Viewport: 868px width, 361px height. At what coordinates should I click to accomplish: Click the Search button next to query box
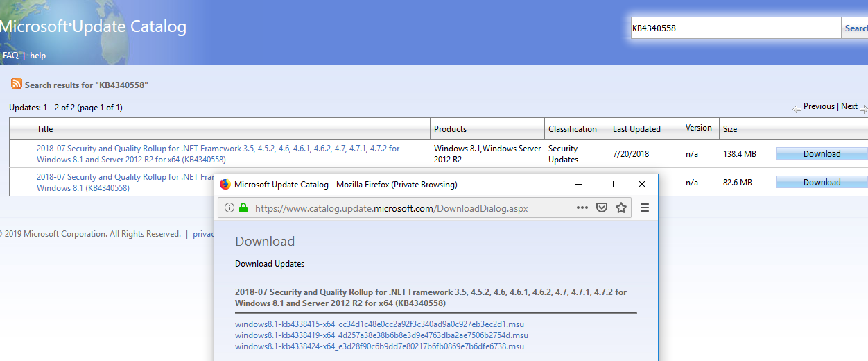pyautogui.click(x=856, y=28)
